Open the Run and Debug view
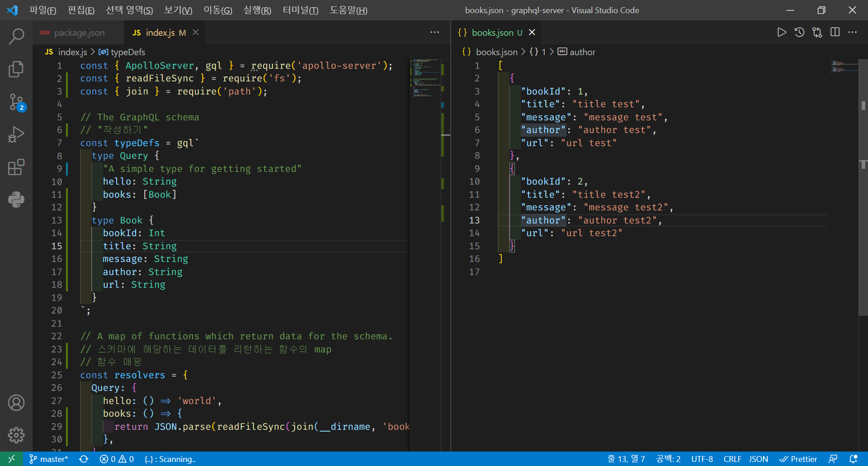 pyautogui.click(x=16, y=135)
